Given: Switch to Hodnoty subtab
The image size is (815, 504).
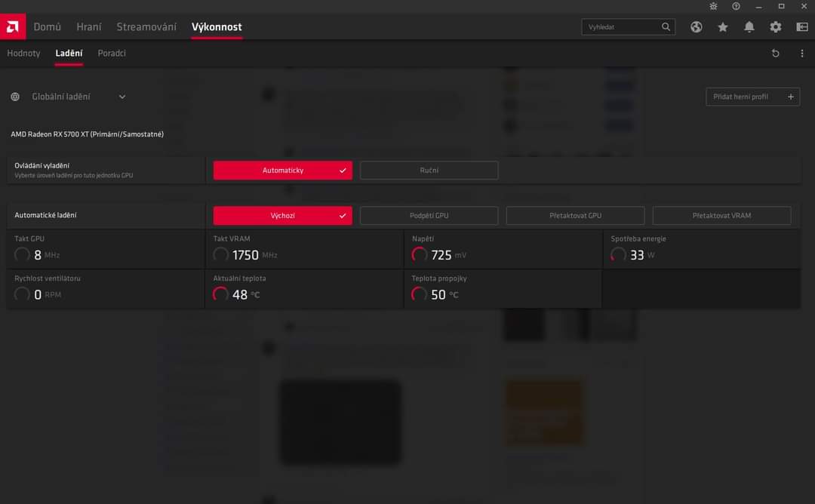Looking at the screenshot, I should pyautogui.click(x=23, y=53).
